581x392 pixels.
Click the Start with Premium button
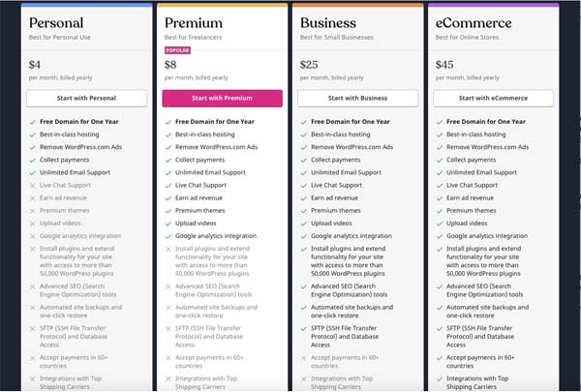[222, 98]
